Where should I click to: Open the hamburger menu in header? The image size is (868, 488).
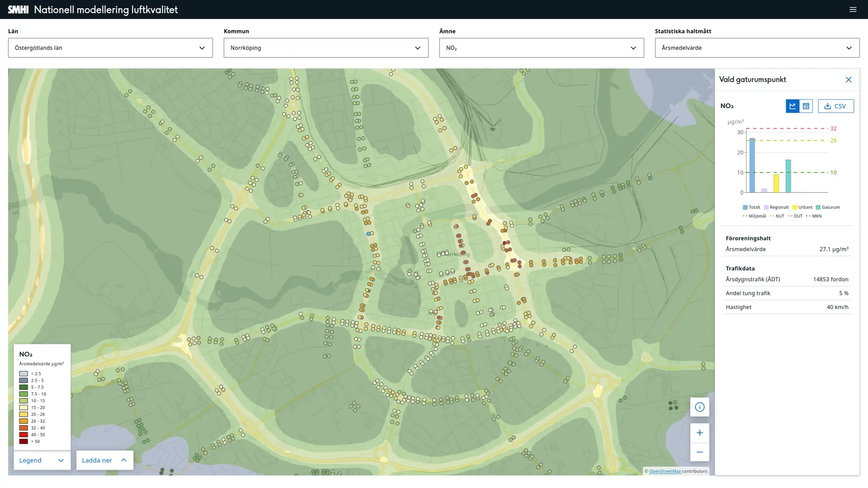(x=853, y=9)
